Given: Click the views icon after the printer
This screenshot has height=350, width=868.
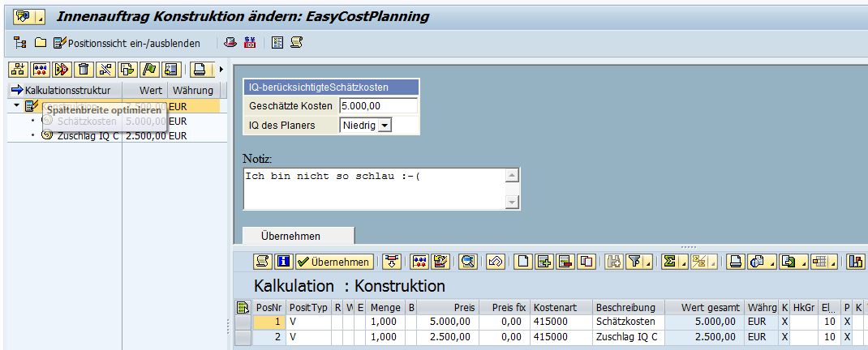Looking at the screenshot, I should tap(756, 262).
